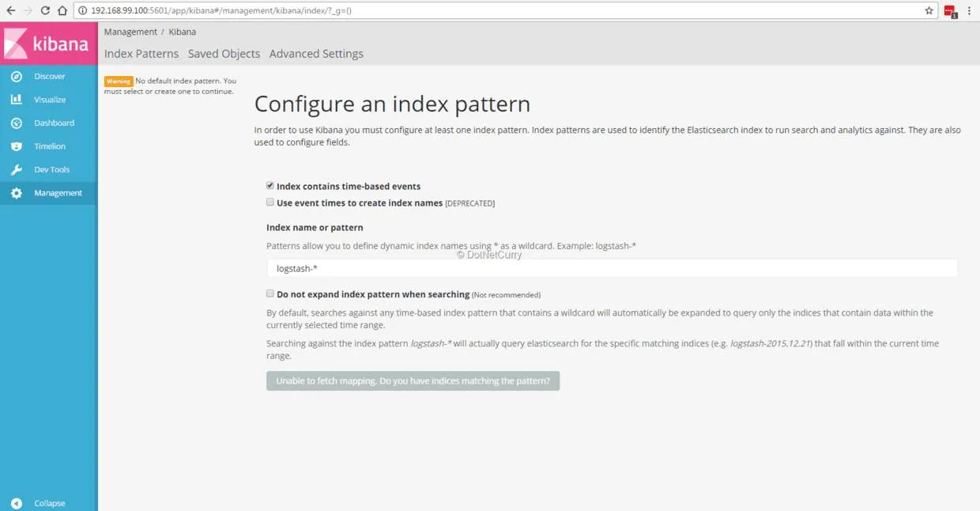The height and width of the screenshot is (511, 980).
Task: Go back with browser back arrow
Action: pyautogui.click(x=11, y=10)
